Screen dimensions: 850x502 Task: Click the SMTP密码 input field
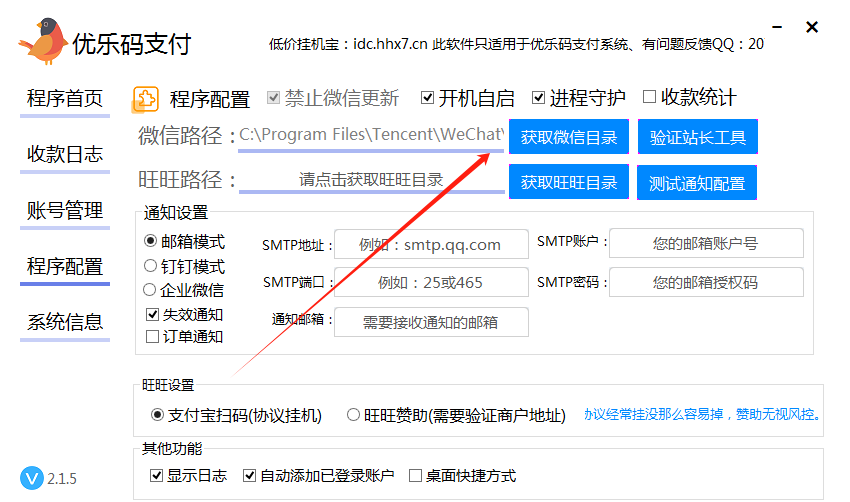(x=706, y=282)
